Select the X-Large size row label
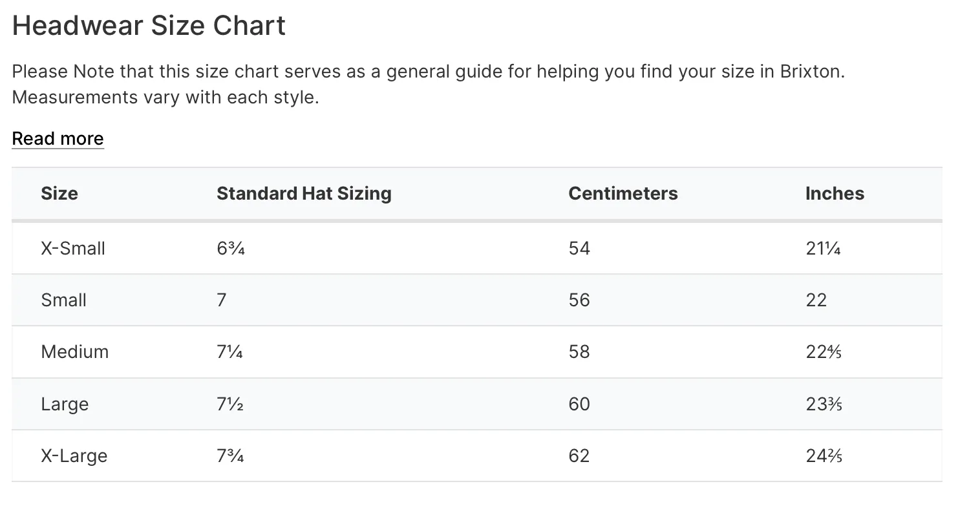This screenshot has height=526, width=980. [x=74, y=456]
